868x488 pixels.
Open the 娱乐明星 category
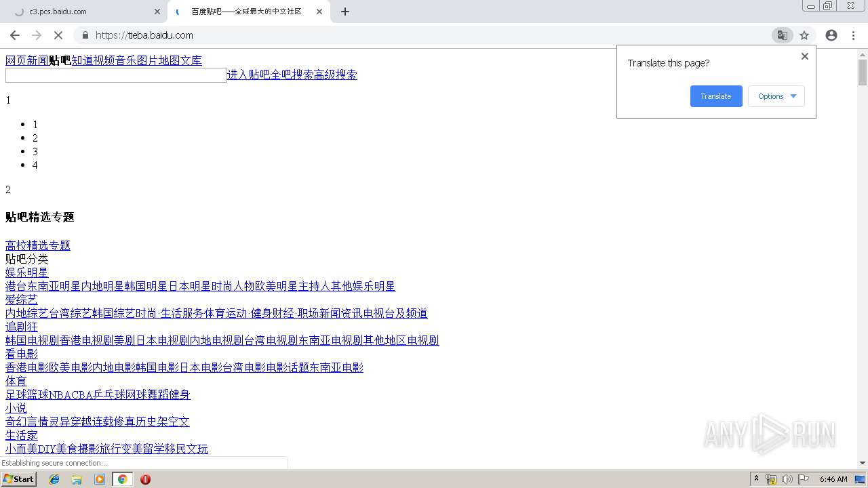click(27, 272)
